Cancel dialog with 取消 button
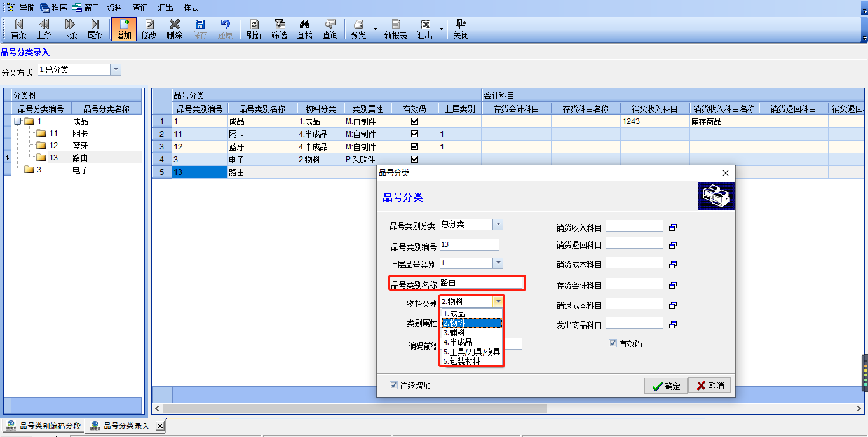868x437 pixels. point(710,386)
